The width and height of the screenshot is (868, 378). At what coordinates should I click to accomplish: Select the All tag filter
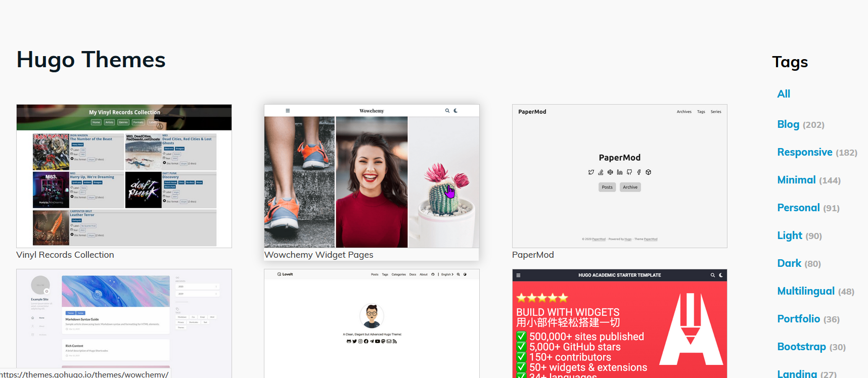coord(783,94)
